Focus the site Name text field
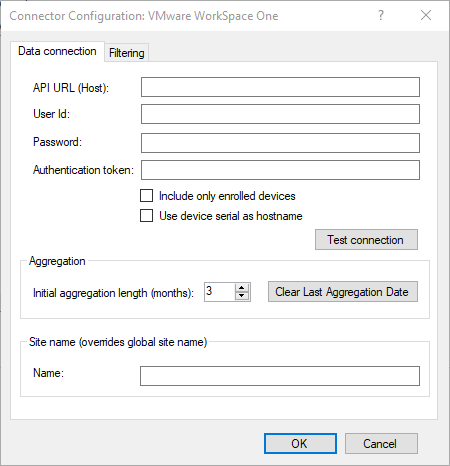Image resolution: width=450 pixels, height=466 pixels. click(x=280, y=376)
